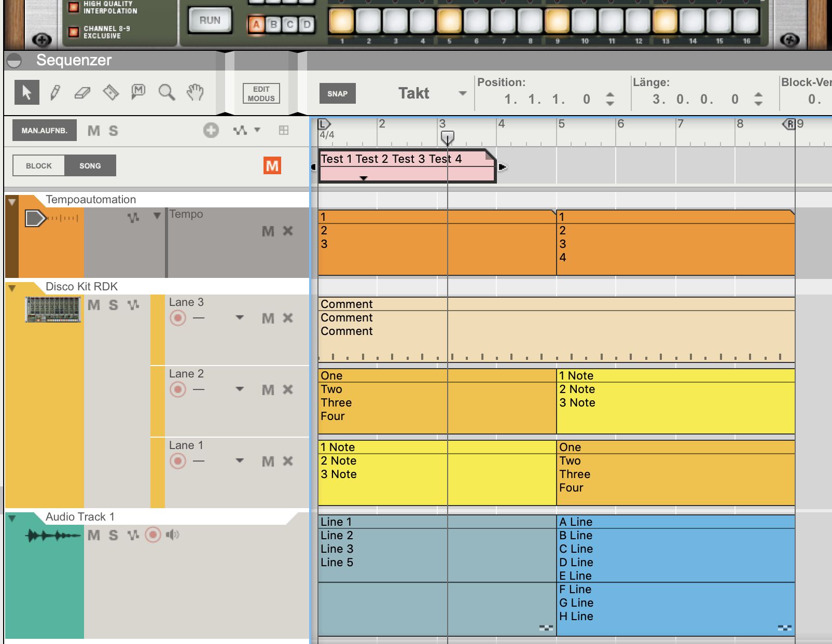The height and width of the screenshot is (644, 832).
Task: Mute Audio Track 1
Action: (x=94, y=535)
